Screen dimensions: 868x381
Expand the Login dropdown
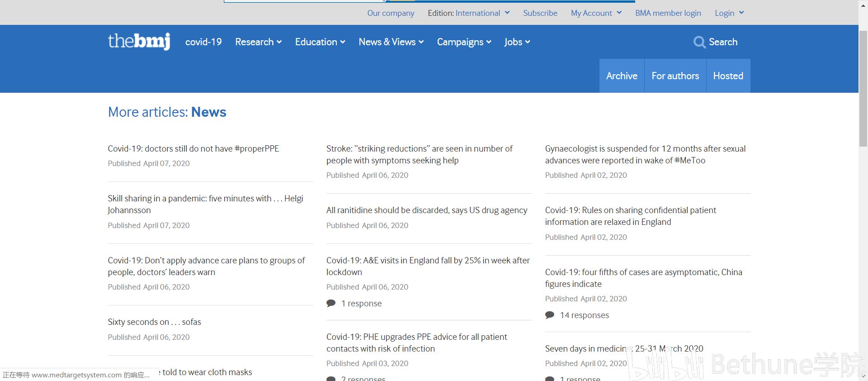tap(729, 13)
